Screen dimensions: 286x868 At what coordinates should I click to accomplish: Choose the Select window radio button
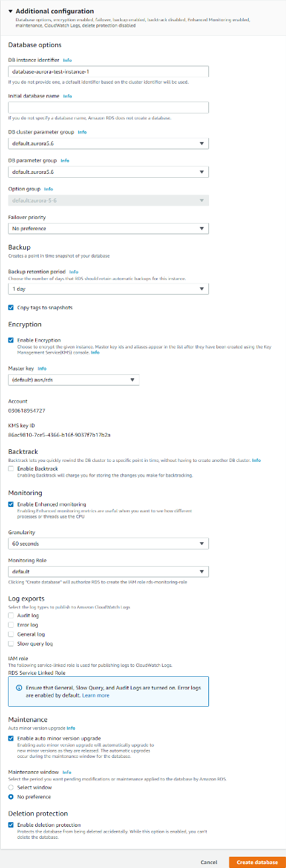click(11, 788)
